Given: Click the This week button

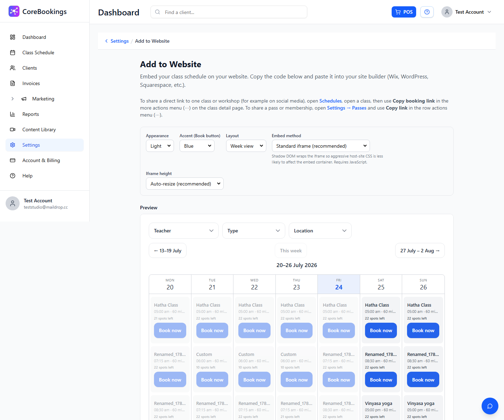Looking at the screenshot, I should click(291, 251).
